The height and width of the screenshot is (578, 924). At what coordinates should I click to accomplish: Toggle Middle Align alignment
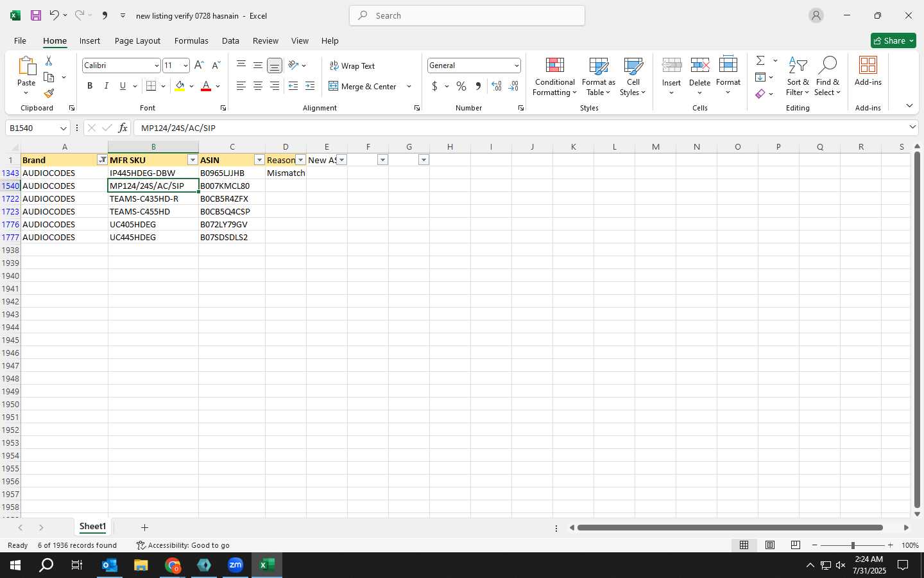click(x=258, y=66)
